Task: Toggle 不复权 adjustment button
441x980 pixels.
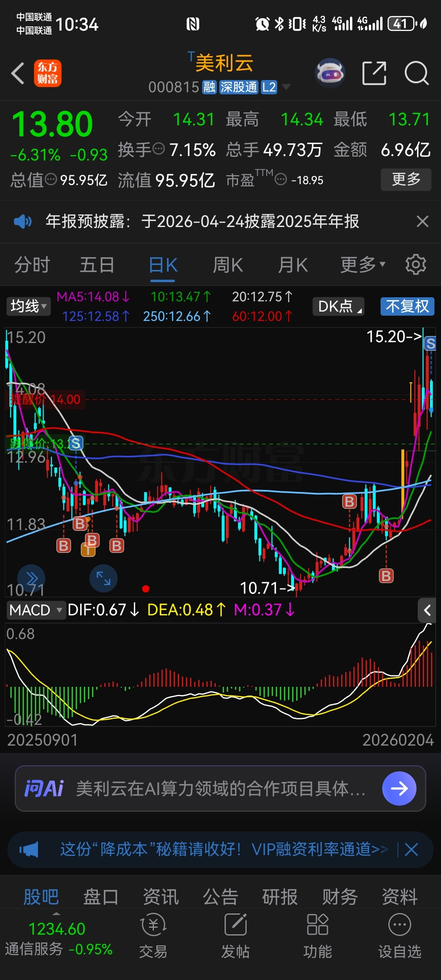Action: click(407, 306)
